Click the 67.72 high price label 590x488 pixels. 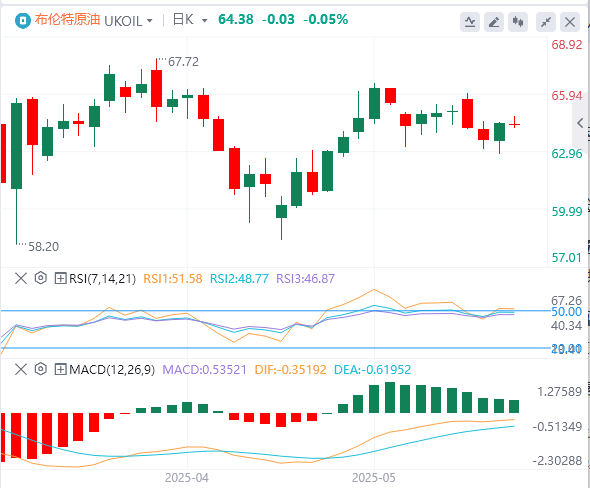coord(183,62)
